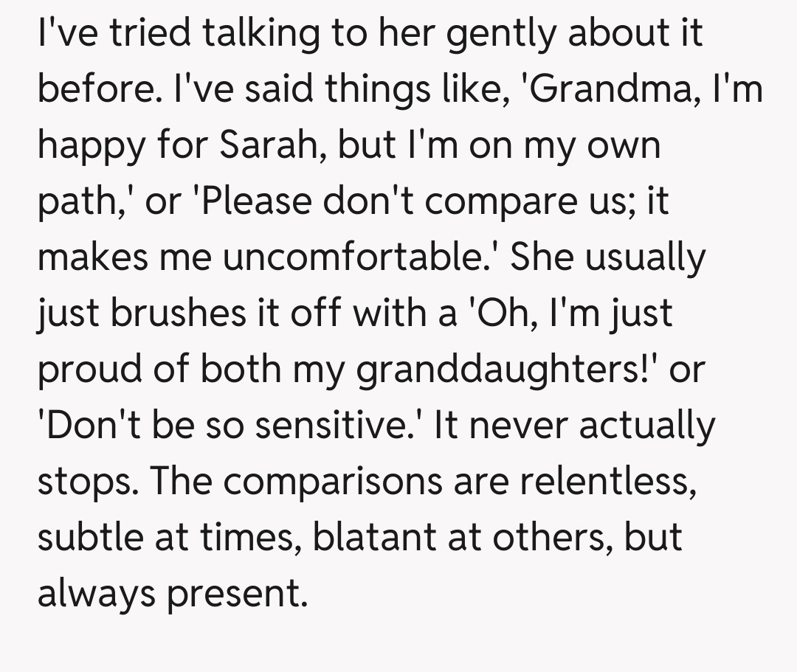Tap the word 'compare' in the text
This screenshot has width=797, height=672.
496,201
